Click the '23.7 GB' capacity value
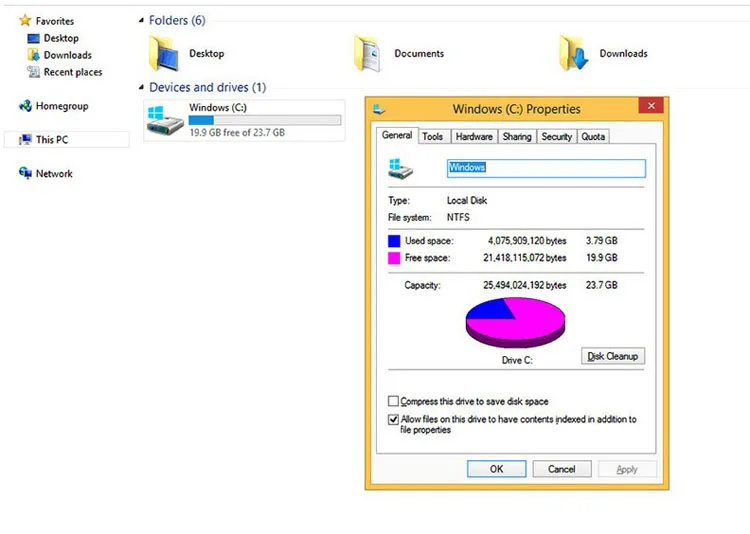The image size is (750, 534). (602, 285)
